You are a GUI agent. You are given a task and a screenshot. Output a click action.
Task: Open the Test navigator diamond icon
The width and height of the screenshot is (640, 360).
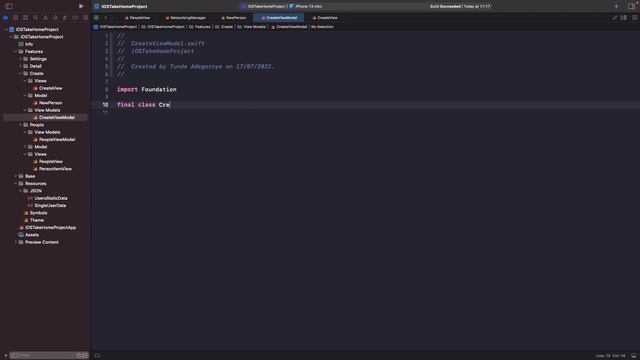coord(56,18)
